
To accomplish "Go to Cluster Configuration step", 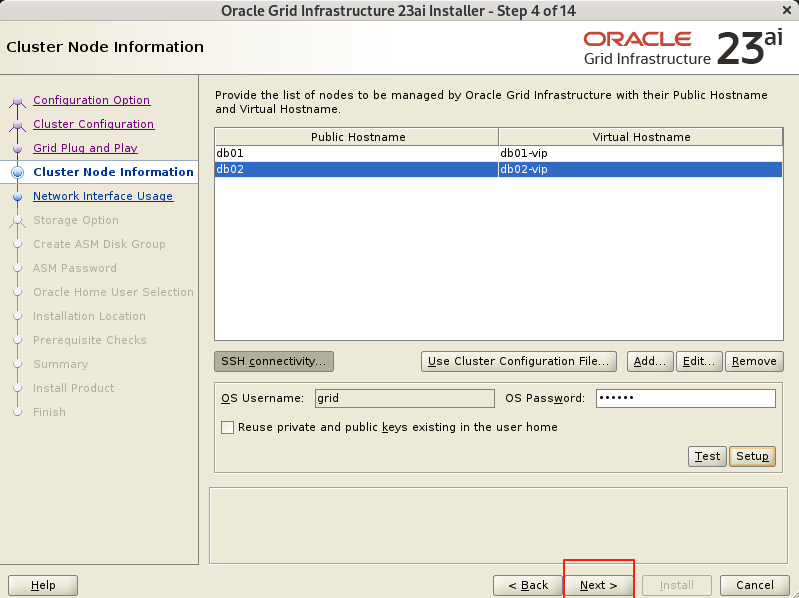I will click(x=93, y=124).
